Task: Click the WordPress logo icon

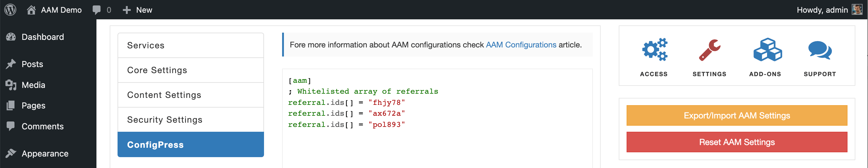Action: pyautogui.click(x=11, y=10)
